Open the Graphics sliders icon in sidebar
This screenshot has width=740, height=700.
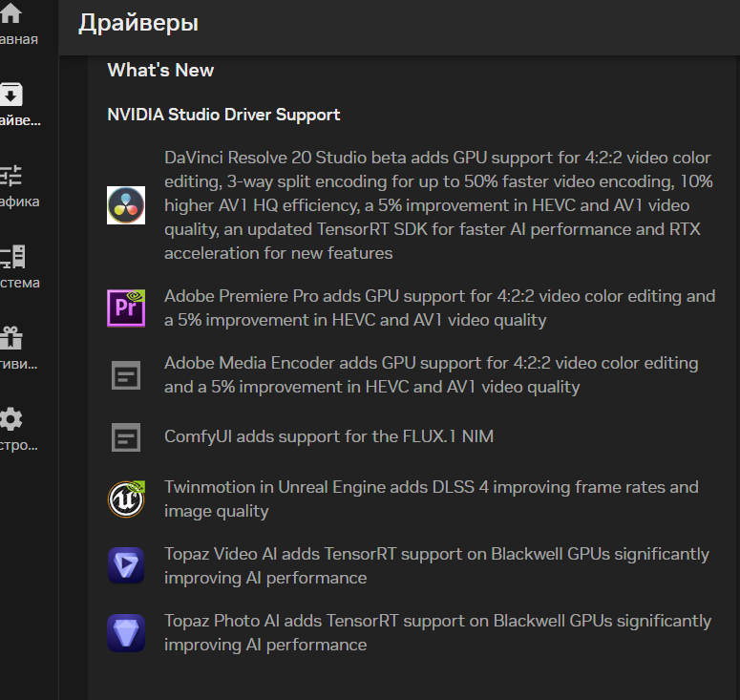click(11, 175)
